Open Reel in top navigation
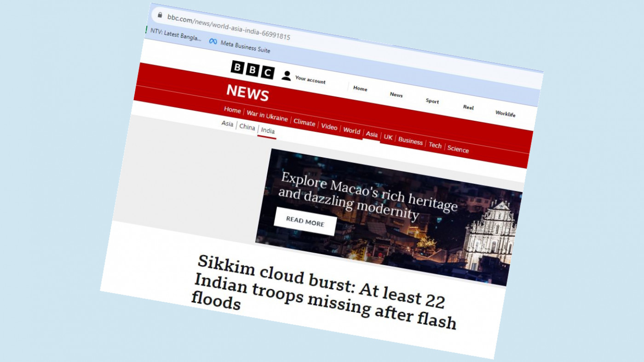Screen dimensions: 644x362 (468, 107)
